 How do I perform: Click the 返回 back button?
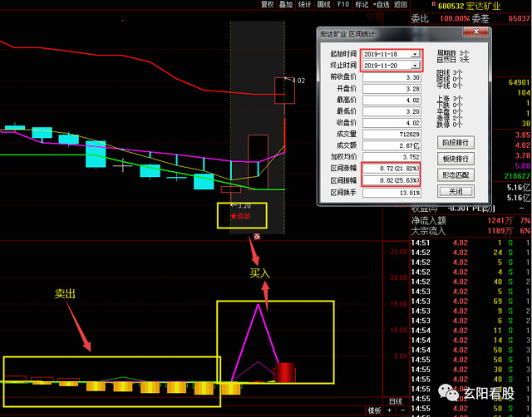(x=400, y=4)
